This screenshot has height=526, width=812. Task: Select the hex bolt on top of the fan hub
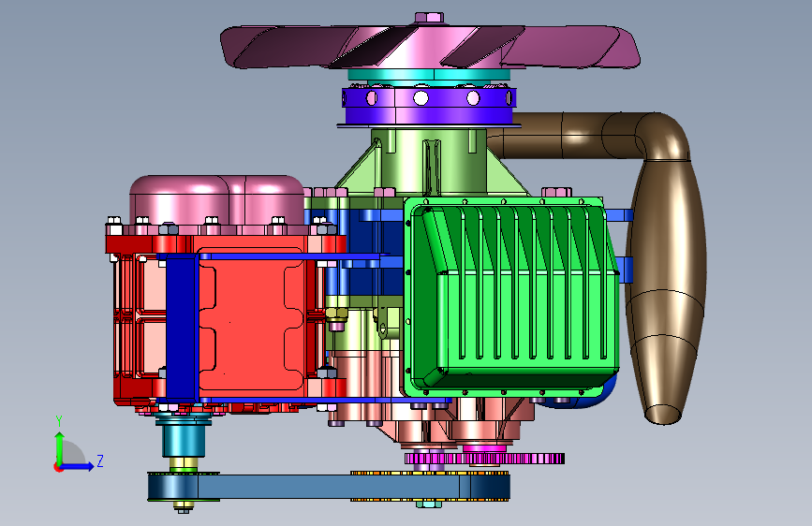(429, 17)
